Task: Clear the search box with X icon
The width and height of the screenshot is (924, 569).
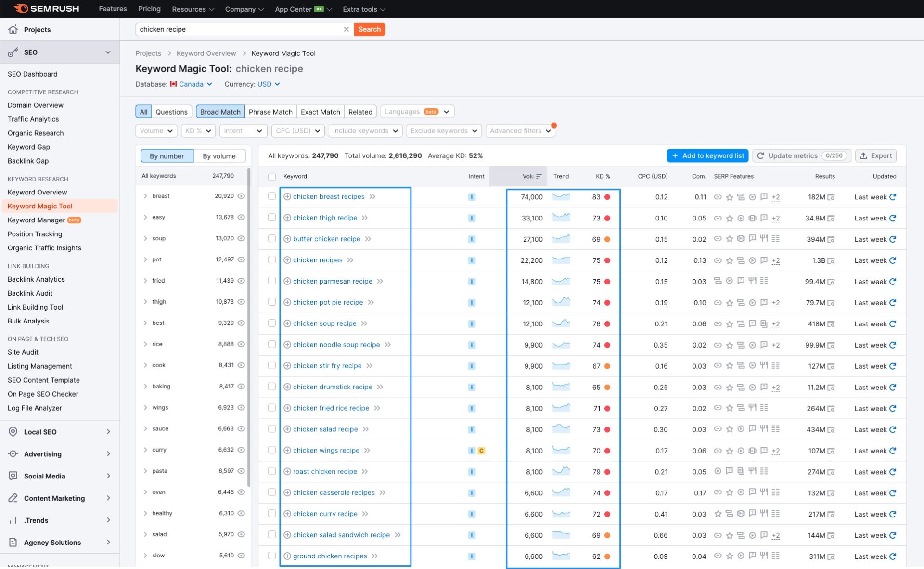Action: [x=346, y=29]
